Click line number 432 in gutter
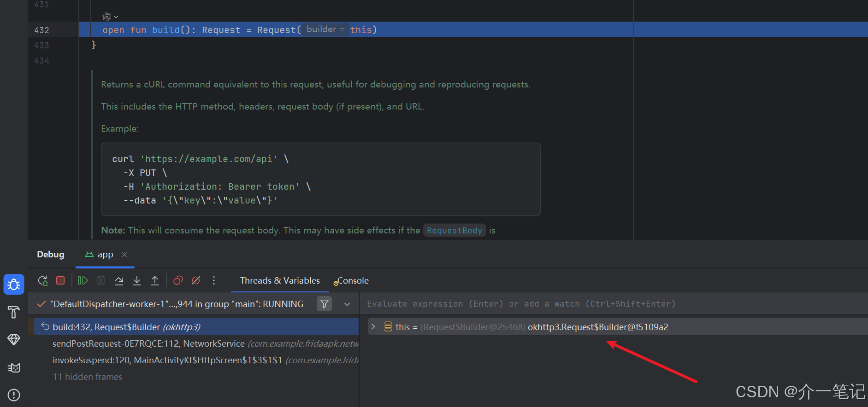Screen dimensions: 868x407 [41, 30]
